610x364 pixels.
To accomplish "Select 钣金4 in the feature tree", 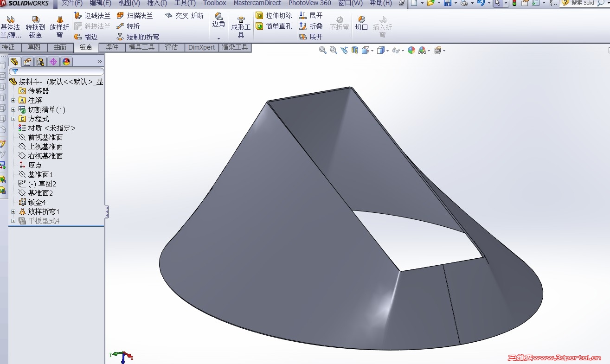I will 37,202.
